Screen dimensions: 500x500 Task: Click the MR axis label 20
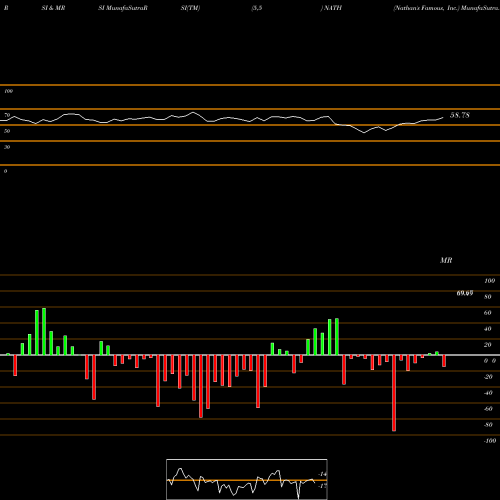click(x=488, y=345)
